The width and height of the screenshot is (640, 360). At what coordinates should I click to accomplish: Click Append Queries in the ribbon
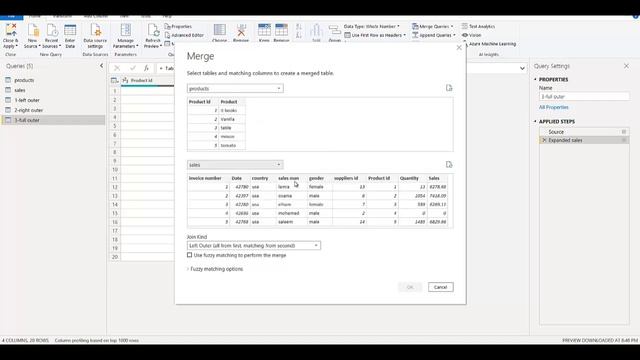[x=433, y=36]
